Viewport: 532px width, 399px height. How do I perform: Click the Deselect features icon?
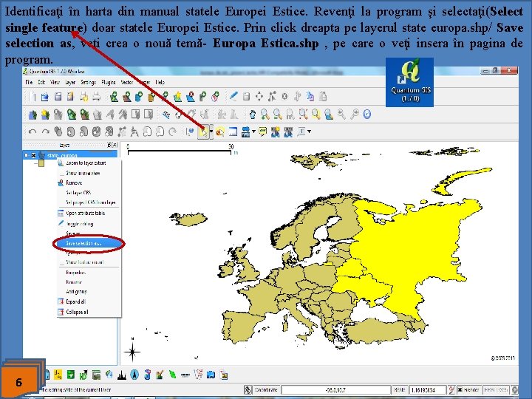click(x=220, y=132)
